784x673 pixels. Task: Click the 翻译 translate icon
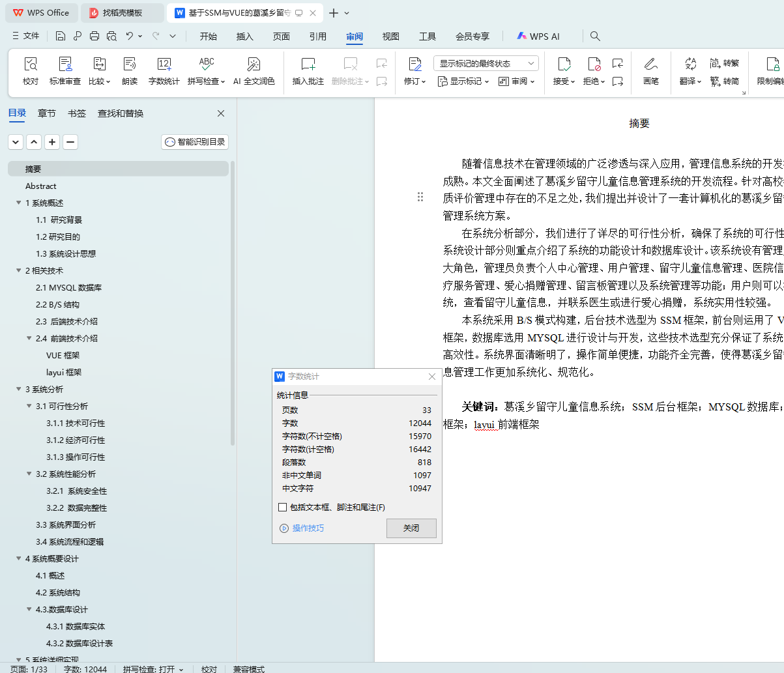691,64
